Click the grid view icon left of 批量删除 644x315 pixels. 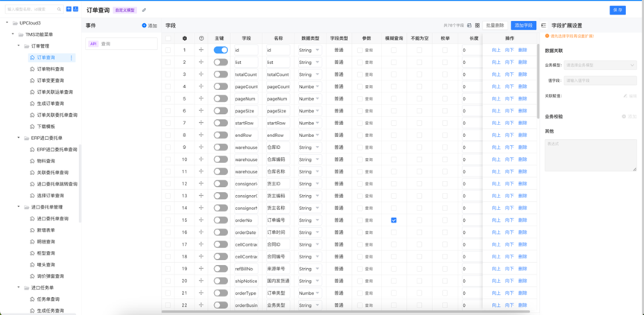coord(477,25)
